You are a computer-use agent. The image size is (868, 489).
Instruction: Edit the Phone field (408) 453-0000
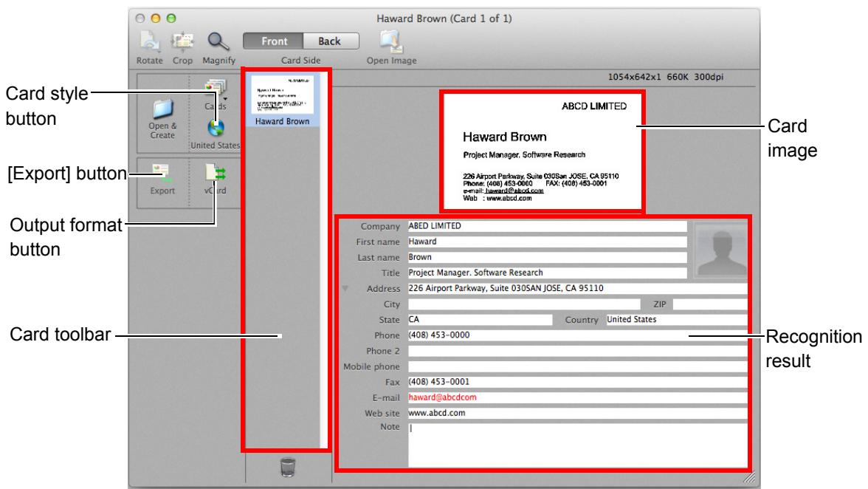577,335
